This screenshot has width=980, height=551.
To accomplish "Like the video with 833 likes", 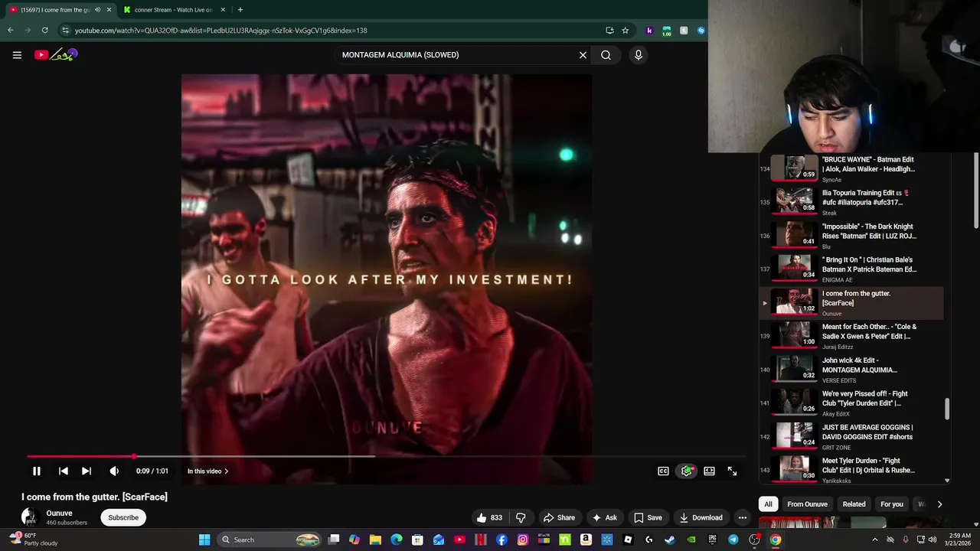I will pyautogui.click(x=489, y=518).
